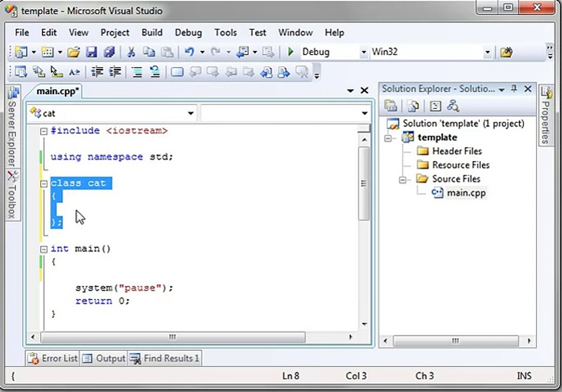Click Solution Explorer Properties icon
562x392 pixels.
[x=390, y=106]
